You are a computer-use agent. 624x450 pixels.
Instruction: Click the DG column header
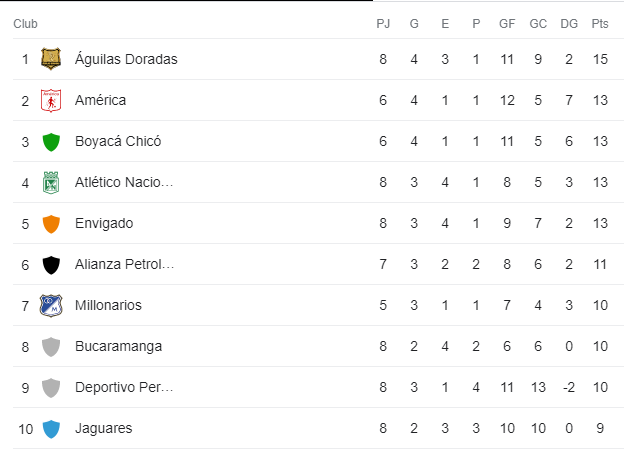click(569, 24)
